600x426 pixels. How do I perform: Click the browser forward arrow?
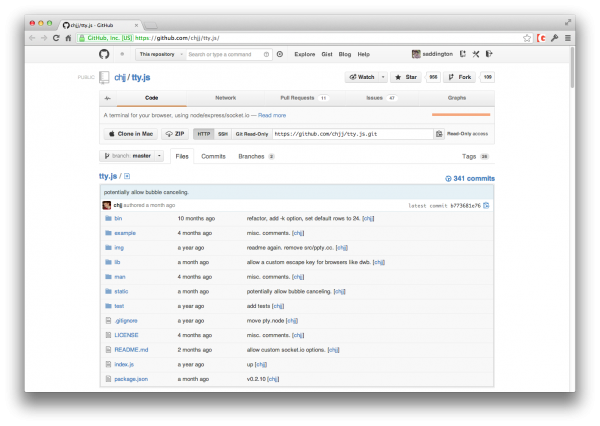tap(44, 38)
